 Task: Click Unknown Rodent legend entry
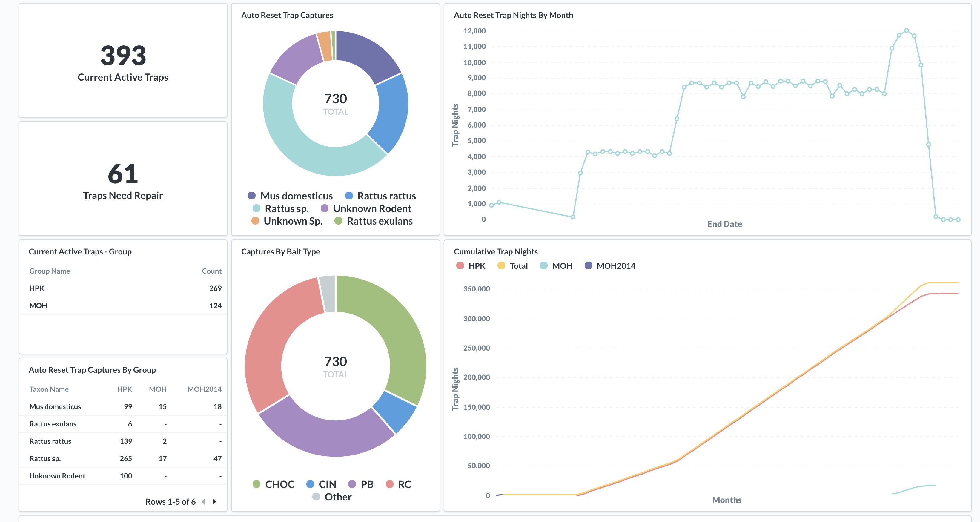(x=366, y=208)
